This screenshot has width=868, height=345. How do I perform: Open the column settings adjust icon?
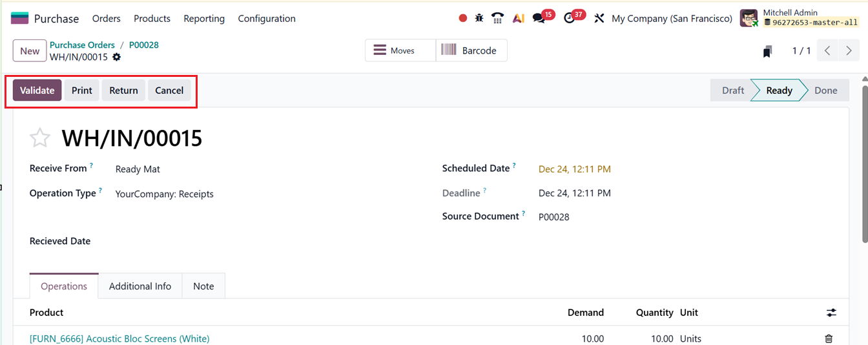coord(831,313)
